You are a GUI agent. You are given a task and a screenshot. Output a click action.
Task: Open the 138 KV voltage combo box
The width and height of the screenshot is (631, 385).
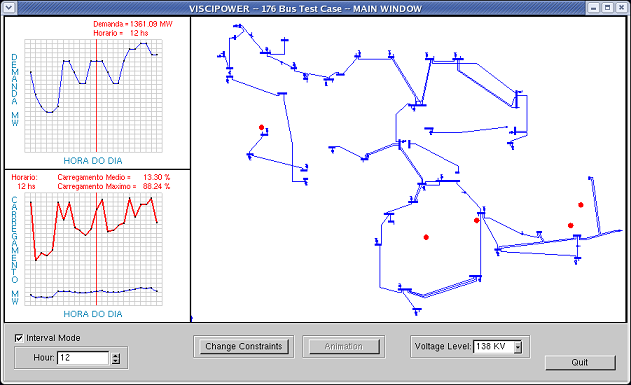pyautogui.click(x=498, y=347)
